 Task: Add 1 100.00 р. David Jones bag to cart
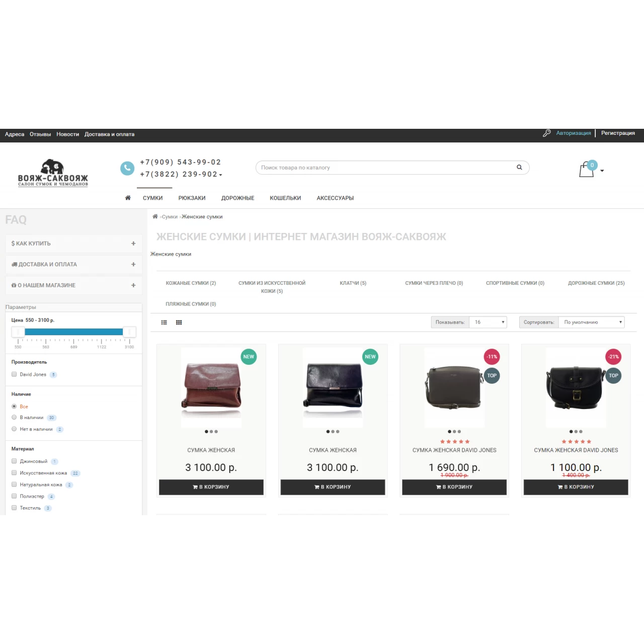576,487
